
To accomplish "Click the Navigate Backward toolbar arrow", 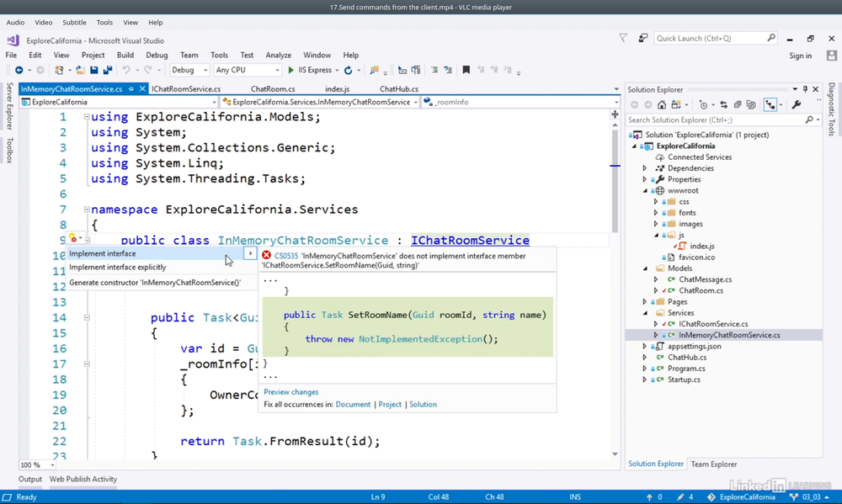I will pyautogui.click(x=19, y=71).
